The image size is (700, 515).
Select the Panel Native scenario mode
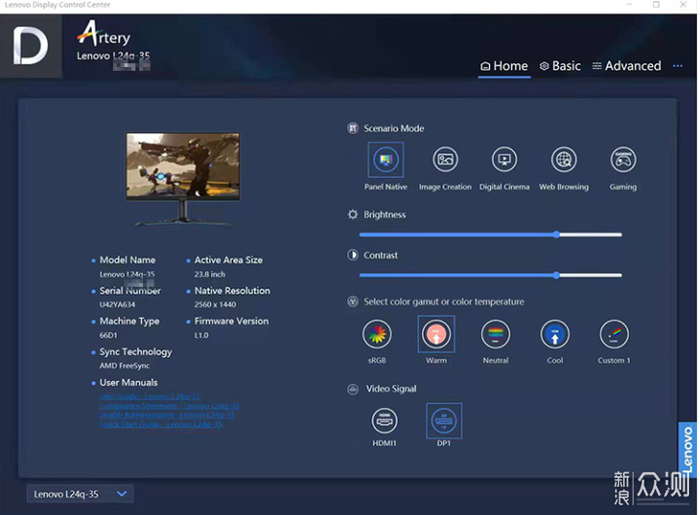[385, 160]
